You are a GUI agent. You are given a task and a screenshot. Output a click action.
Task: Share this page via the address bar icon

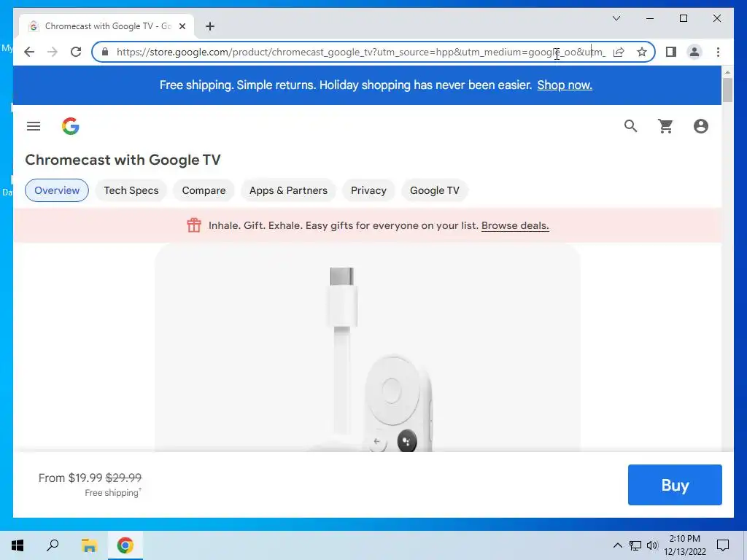coord(619,52)
